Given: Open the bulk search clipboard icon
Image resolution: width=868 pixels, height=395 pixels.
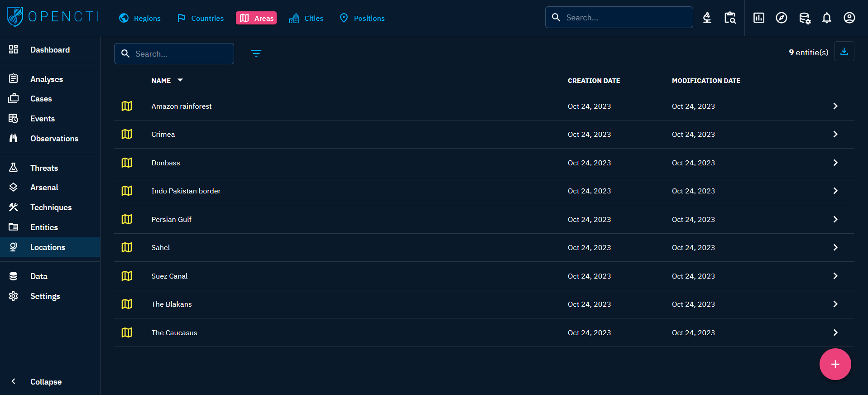Looking at the screenshot, I should pos(730,18).
